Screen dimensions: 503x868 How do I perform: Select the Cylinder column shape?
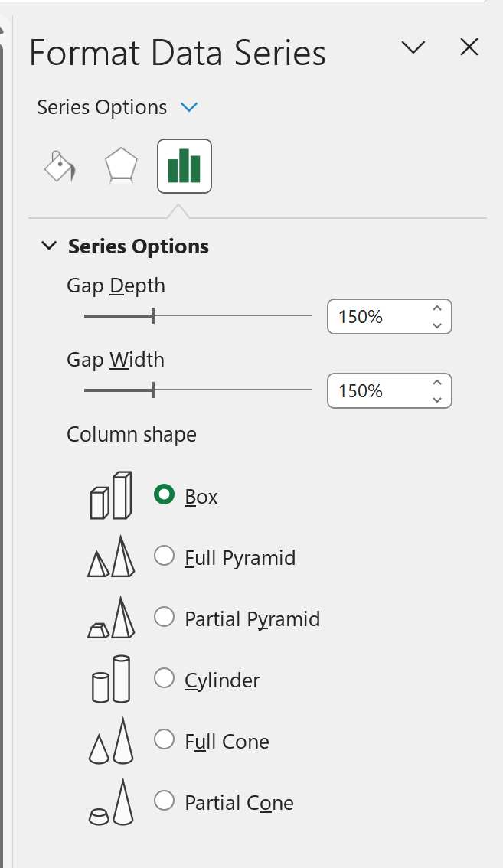pos(164,678)
